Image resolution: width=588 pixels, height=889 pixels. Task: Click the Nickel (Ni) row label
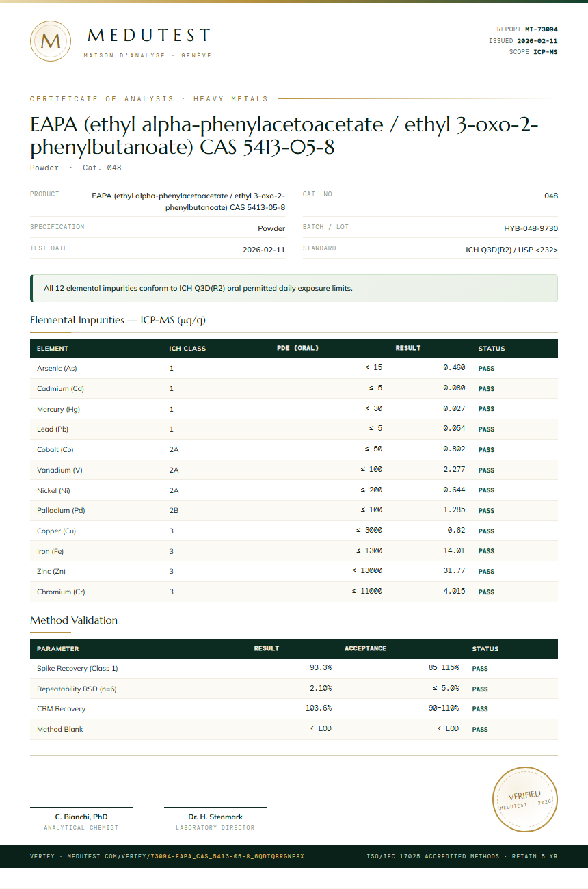(53, 490)
